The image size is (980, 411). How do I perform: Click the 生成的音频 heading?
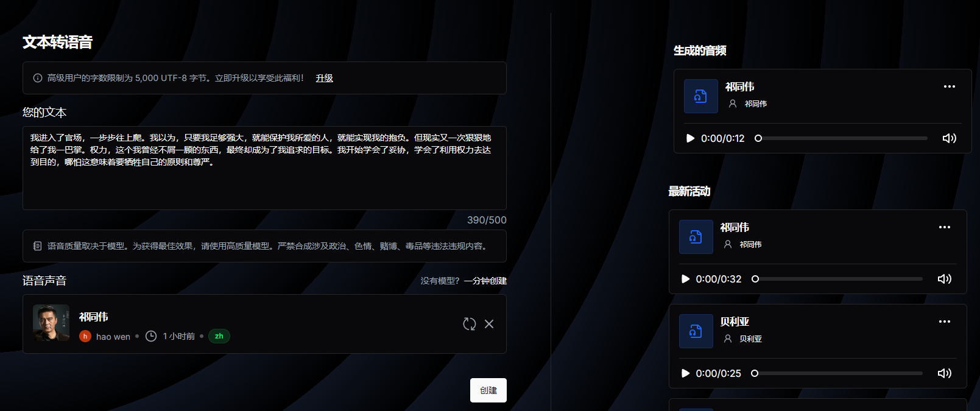pos(700,51)
